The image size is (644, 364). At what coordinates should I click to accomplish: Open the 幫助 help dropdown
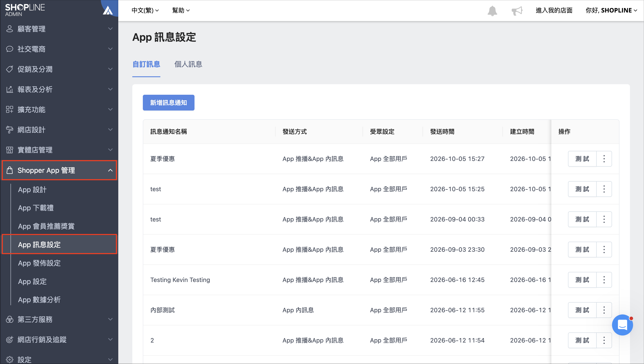181,11
